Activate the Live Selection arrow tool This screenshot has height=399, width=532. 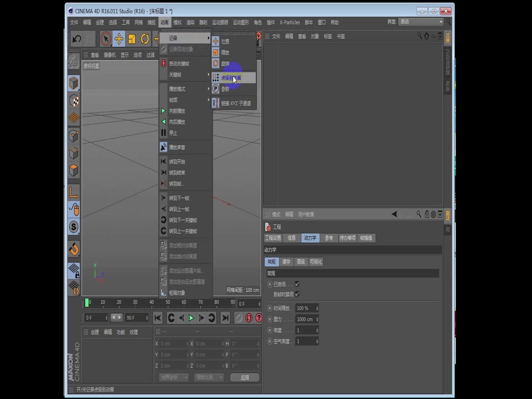[105, 38]
